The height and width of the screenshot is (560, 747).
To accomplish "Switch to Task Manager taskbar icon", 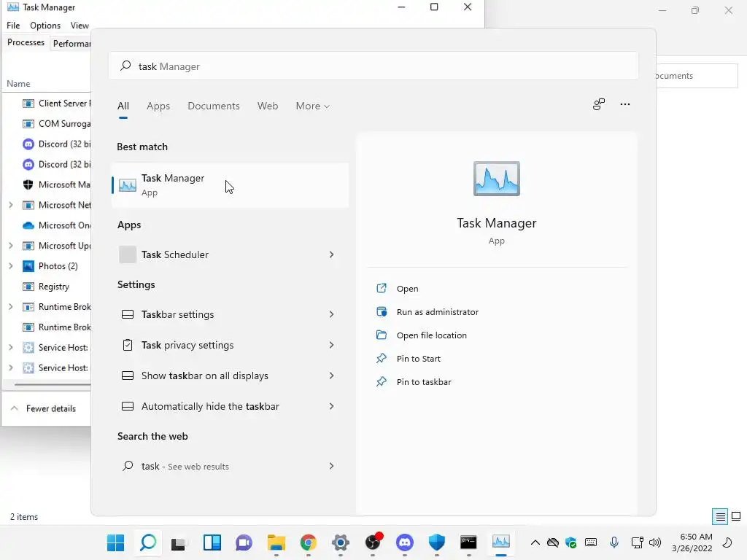I will coord(500,542).
